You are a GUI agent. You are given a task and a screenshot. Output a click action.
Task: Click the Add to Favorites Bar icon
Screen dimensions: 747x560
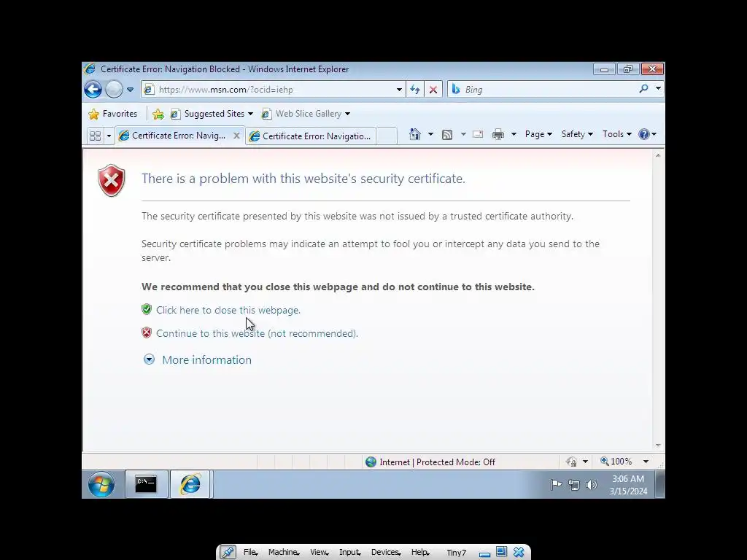tap(158, 114)
